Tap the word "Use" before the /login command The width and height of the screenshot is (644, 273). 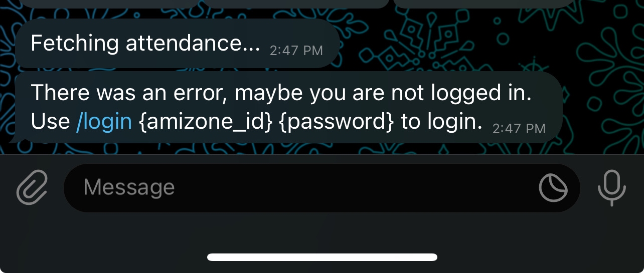click(50, 122)
